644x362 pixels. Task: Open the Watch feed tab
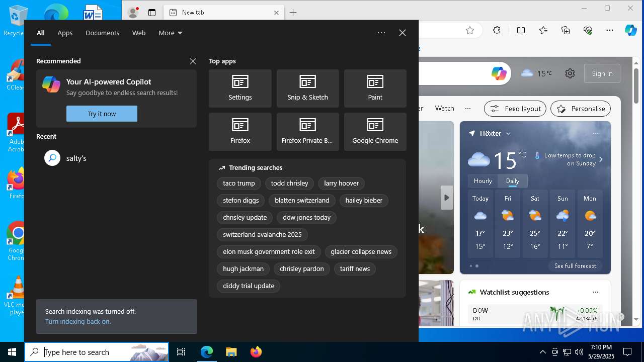tap(444, 108)
